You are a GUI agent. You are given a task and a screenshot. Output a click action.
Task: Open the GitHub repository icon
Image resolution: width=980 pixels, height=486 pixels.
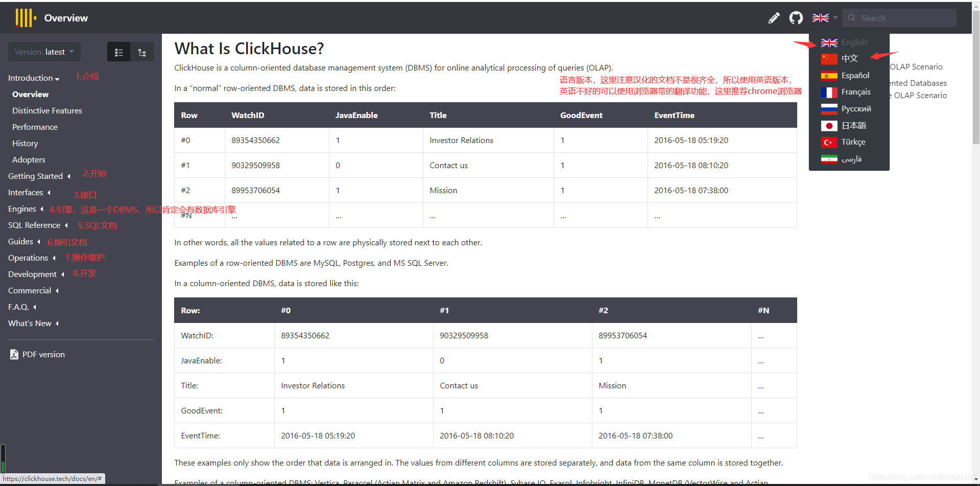(x=796, y=18)
